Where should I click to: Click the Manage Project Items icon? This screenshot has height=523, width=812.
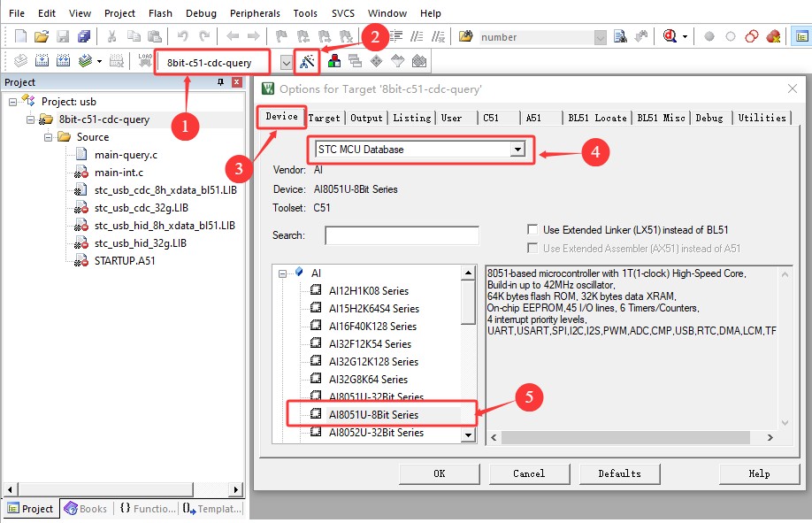[x=334, y=61]
